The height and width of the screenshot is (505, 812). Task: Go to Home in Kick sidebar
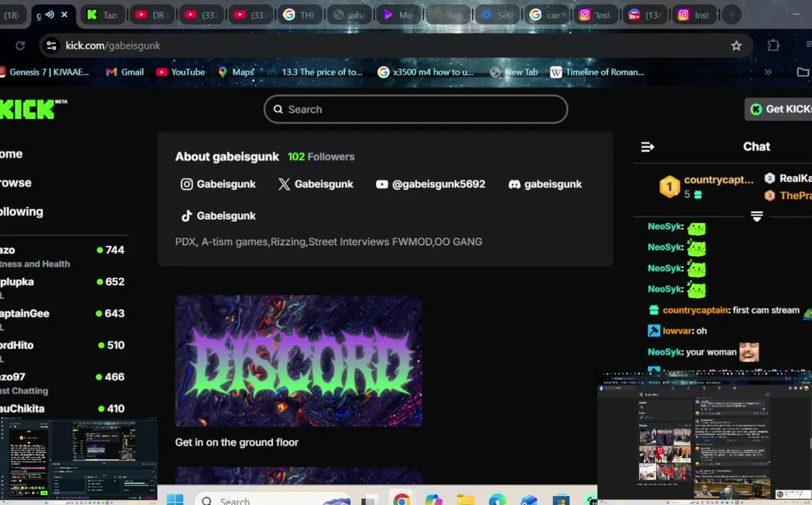(x=11, y=154)
